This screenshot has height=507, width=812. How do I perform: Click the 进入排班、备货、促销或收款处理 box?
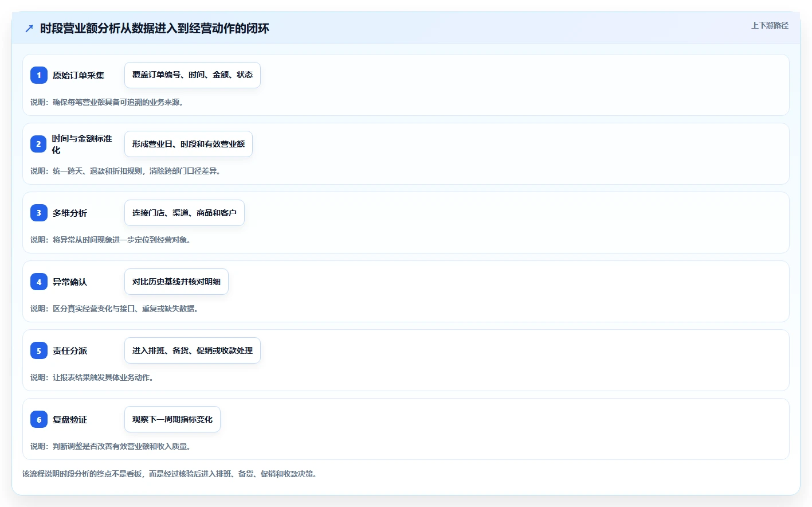pos(193,350)
